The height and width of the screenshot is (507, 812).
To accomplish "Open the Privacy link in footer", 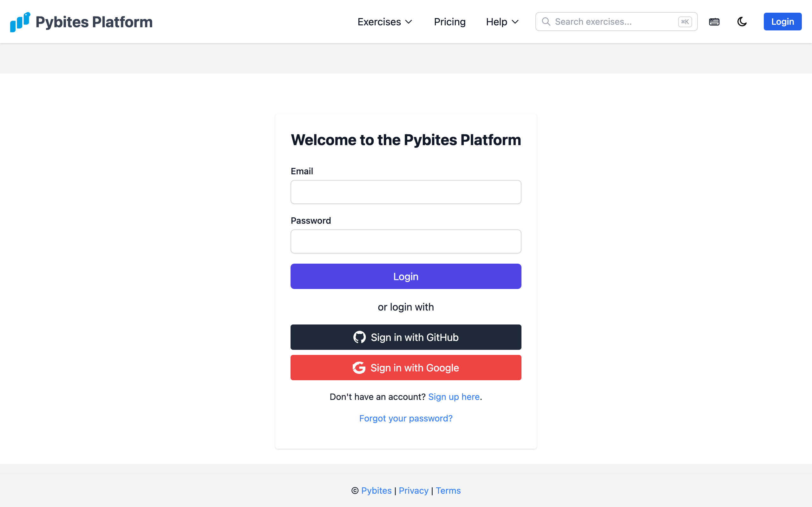I will pyautogui.click(x=413, y=490).
